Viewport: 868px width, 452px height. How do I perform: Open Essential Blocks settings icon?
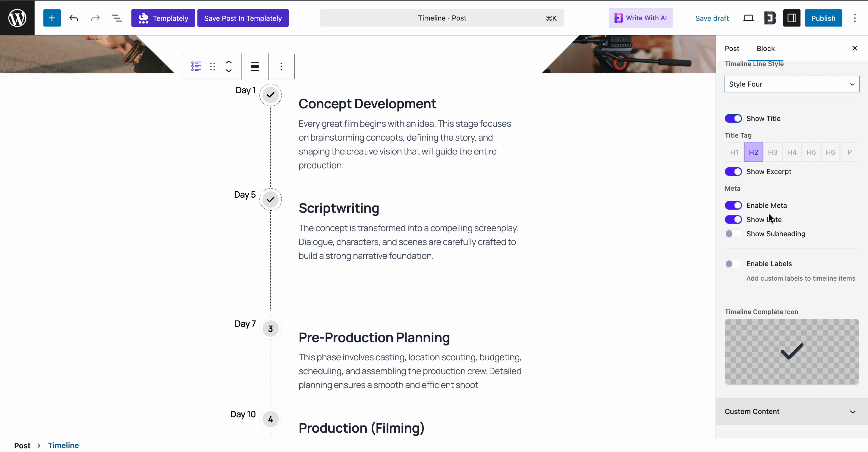point(770,18)
